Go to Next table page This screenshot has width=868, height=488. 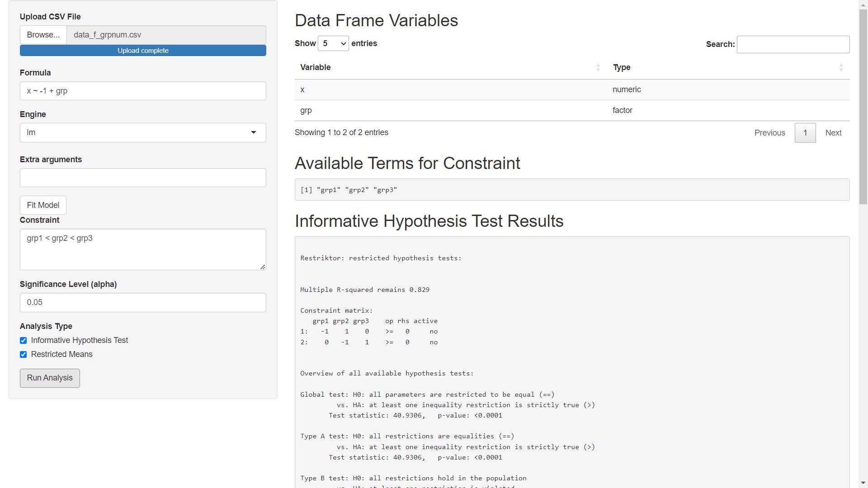[833, 133]
